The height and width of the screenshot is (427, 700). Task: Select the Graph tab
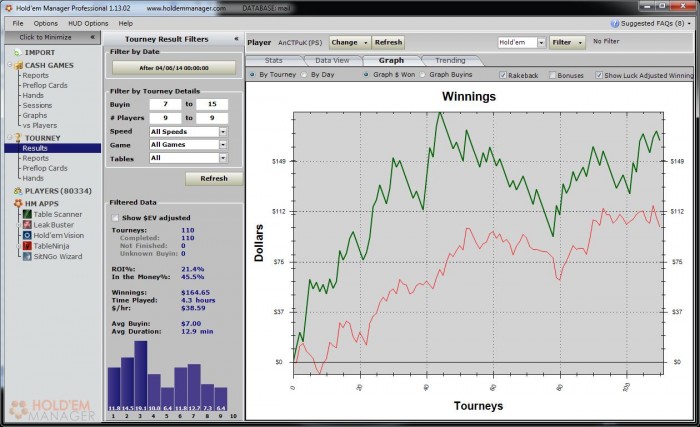[391, 60]
